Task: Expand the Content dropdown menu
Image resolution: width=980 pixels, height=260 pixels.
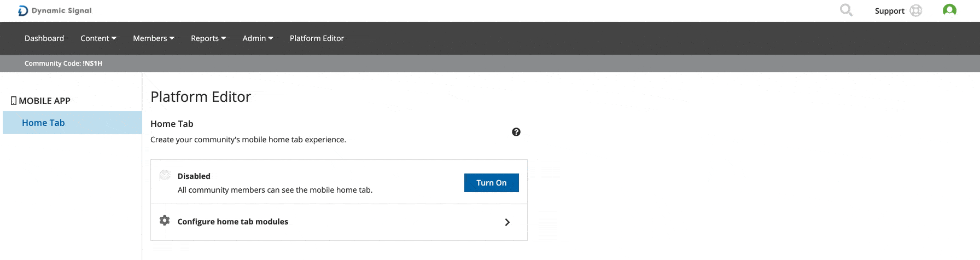Action: pos(98,38)
